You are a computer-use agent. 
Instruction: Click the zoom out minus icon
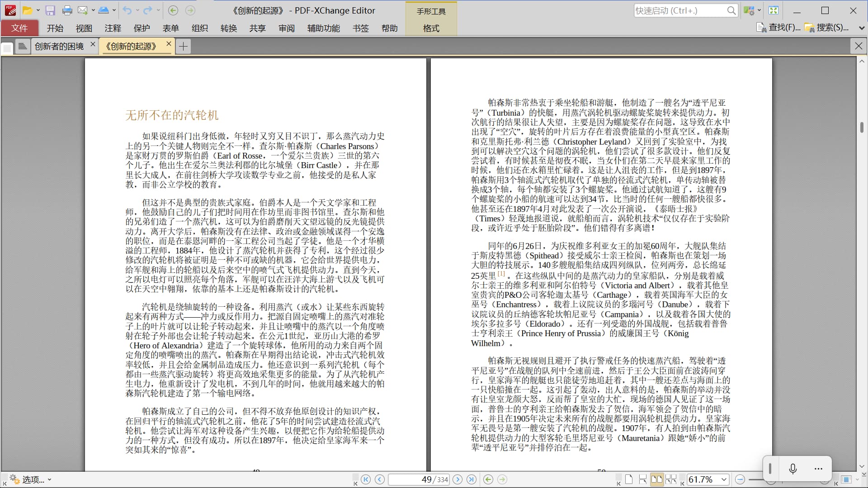point(740,479)
